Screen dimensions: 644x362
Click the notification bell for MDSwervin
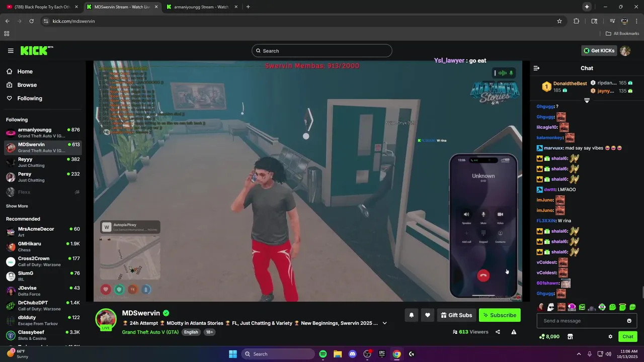click(x=411, y=315)
